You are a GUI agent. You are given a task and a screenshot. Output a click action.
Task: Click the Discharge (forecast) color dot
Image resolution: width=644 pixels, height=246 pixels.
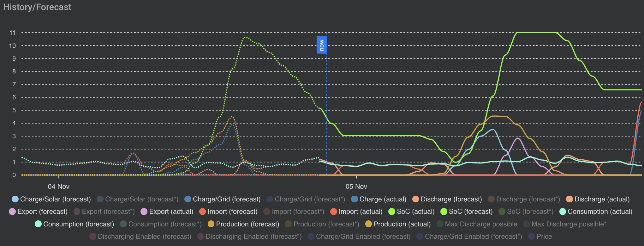click(x=416, y=199)
